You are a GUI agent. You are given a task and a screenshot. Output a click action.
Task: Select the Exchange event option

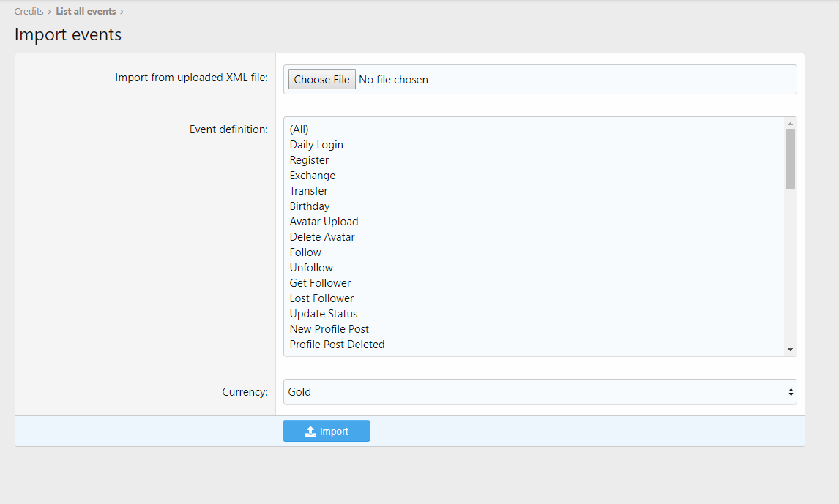pyautogui.click(x=313, y=176)
